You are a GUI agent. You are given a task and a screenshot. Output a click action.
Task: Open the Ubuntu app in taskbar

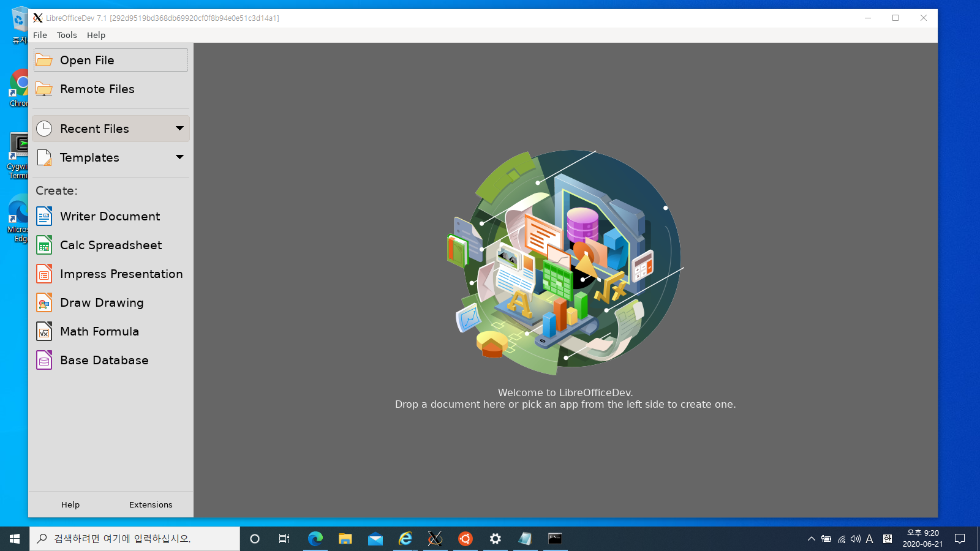(x=466, y=539)
